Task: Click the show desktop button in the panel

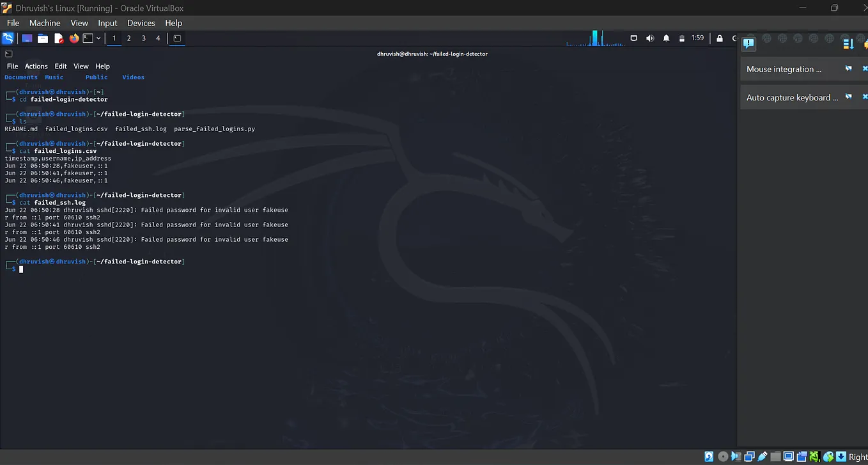Action: [x=26, y=38]
